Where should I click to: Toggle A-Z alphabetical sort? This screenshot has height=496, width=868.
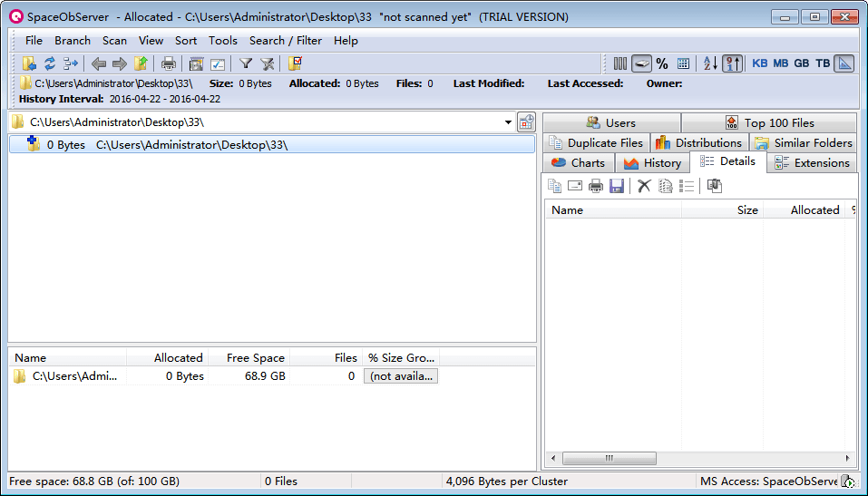tap(710, 63)
